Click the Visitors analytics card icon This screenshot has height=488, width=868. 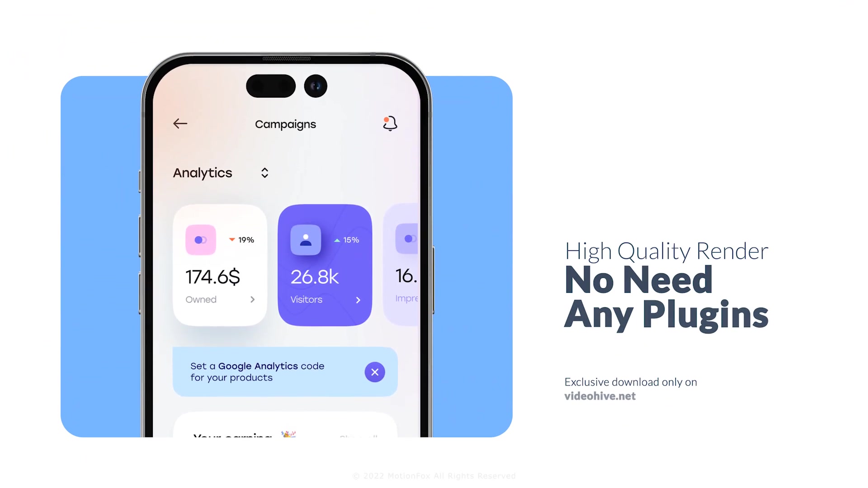(x=305, y=239)
